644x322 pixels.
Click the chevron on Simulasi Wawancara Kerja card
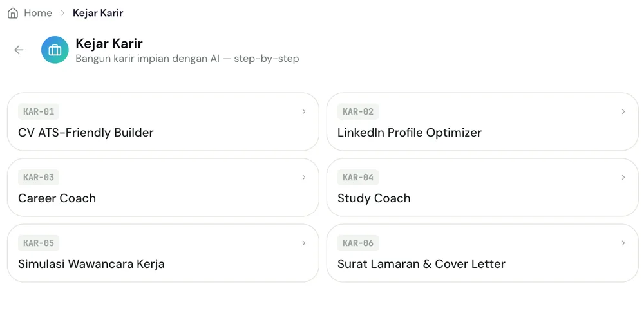304,243
